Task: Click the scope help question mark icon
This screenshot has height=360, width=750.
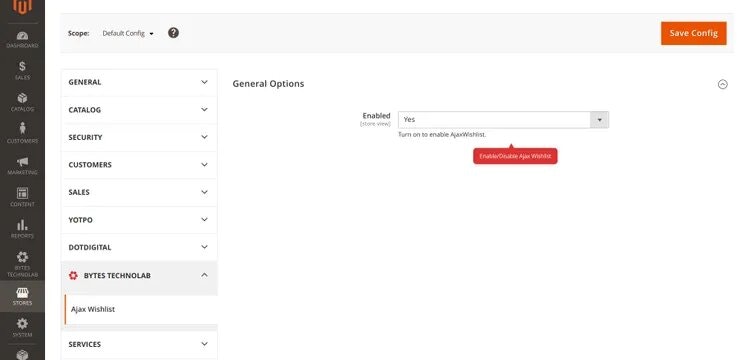Action: point(174,33)
